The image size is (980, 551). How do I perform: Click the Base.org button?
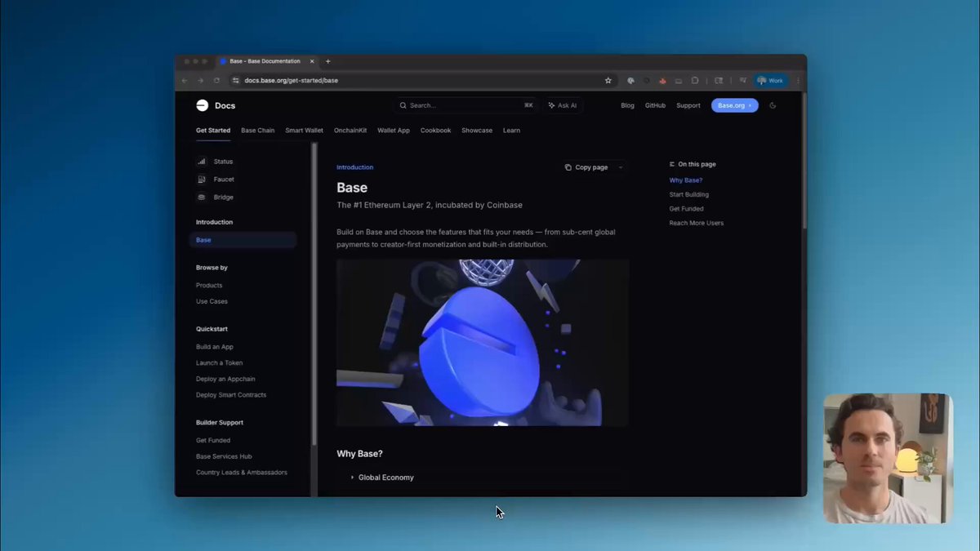click(735, 105)
